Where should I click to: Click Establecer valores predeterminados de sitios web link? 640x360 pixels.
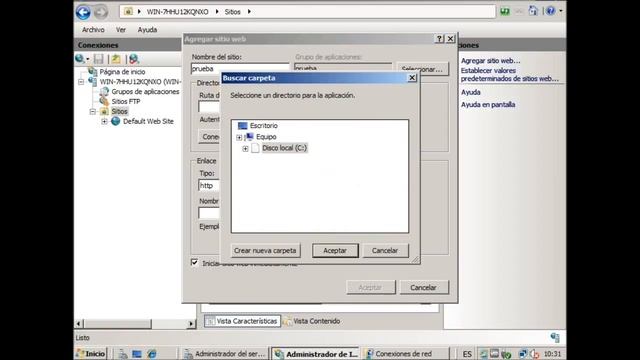coord(510,75)
